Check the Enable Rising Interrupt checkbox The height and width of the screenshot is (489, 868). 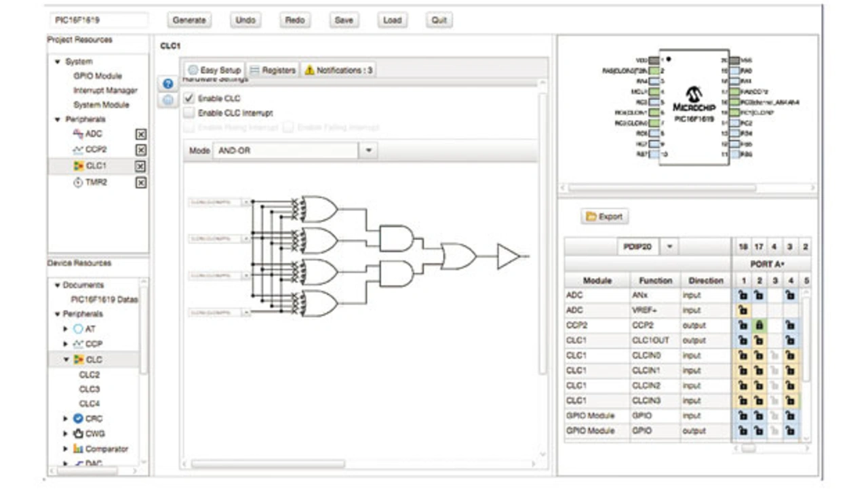coord(189,127)
